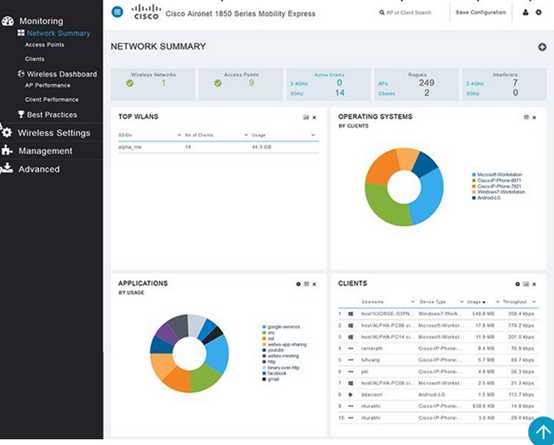Screen dimensions: 554x445
Task: Expand the Advanced section
Action: 39,169
